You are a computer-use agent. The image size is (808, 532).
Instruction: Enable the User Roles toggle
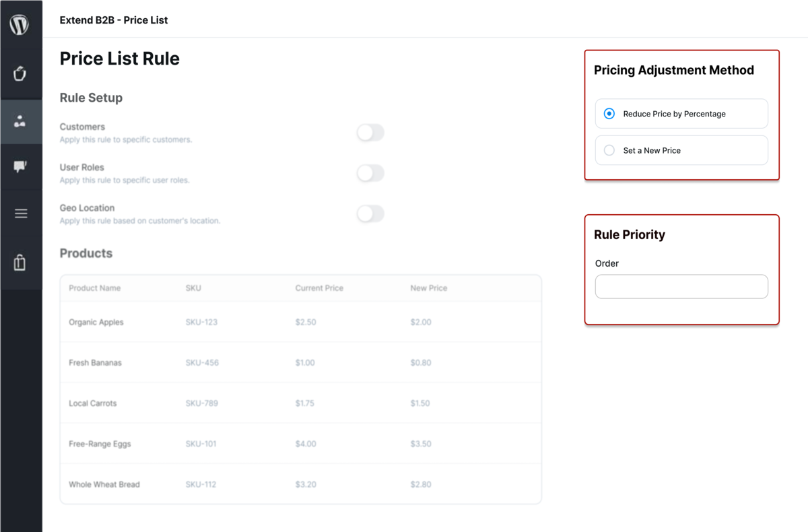370,173
